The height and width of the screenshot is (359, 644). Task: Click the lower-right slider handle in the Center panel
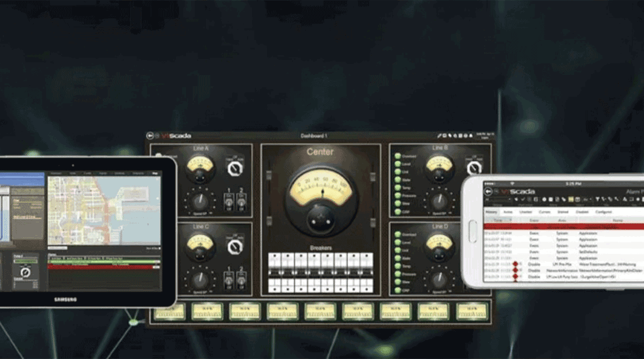pos(373,222)
